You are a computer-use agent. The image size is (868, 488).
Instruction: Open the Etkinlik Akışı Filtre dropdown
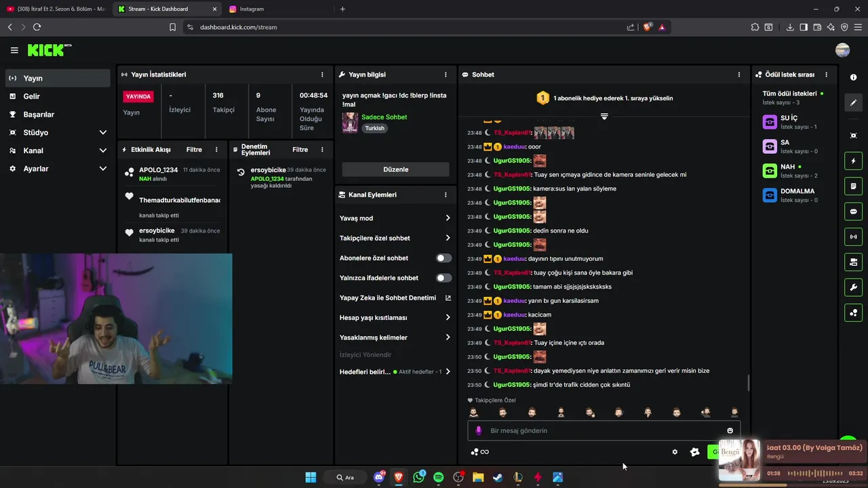click(194, 150)
